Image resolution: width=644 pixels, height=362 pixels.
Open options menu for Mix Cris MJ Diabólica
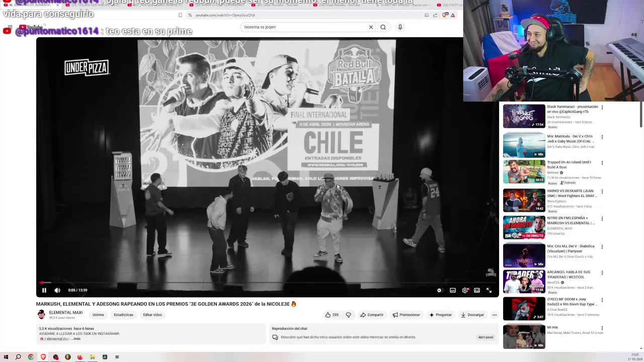(x=602, y=247)
